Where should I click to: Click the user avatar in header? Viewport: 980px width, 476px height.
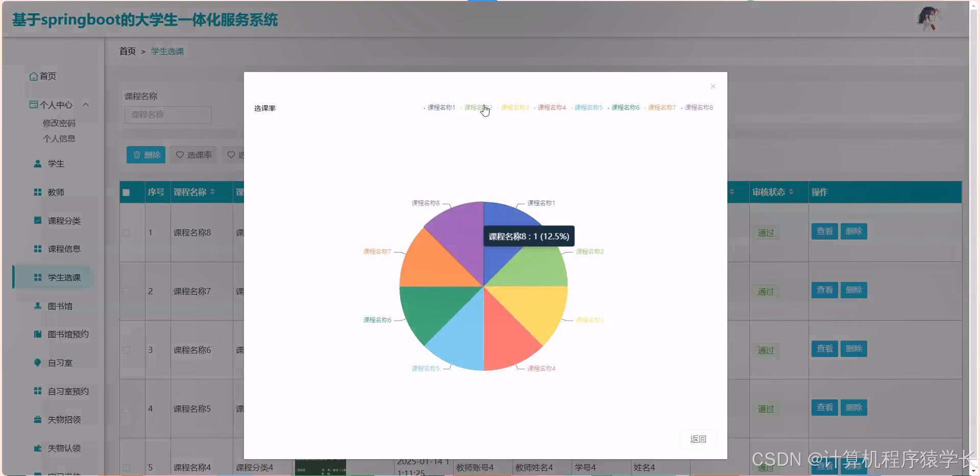(929, 19)
